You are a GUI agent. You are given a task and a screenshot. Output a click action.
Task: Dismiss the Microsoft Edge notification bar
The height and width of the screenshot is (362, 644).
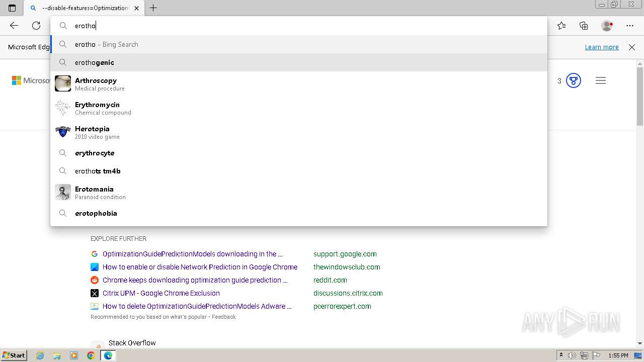coord(632,47)
